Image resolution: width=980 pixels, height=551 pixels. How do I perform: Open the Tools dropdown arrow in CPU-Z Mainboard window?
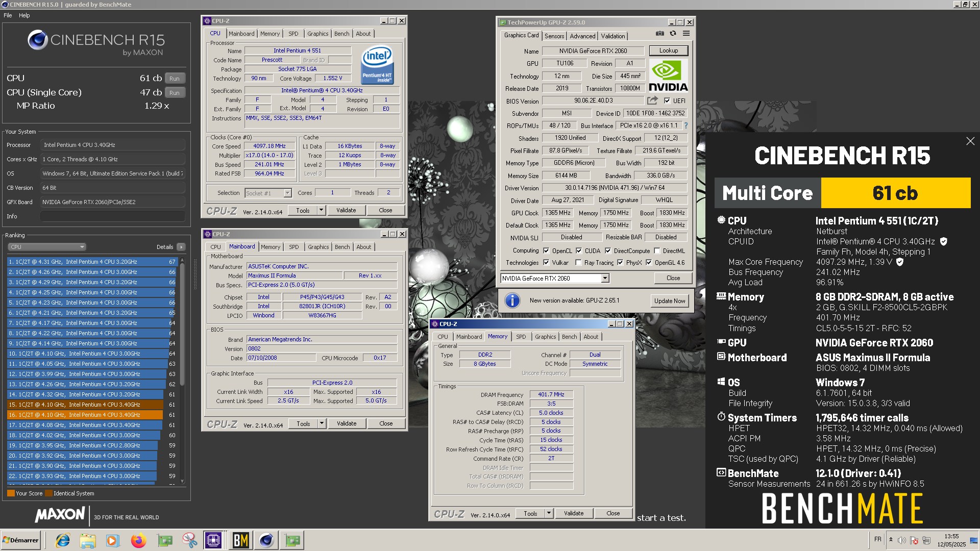(322, 423)
